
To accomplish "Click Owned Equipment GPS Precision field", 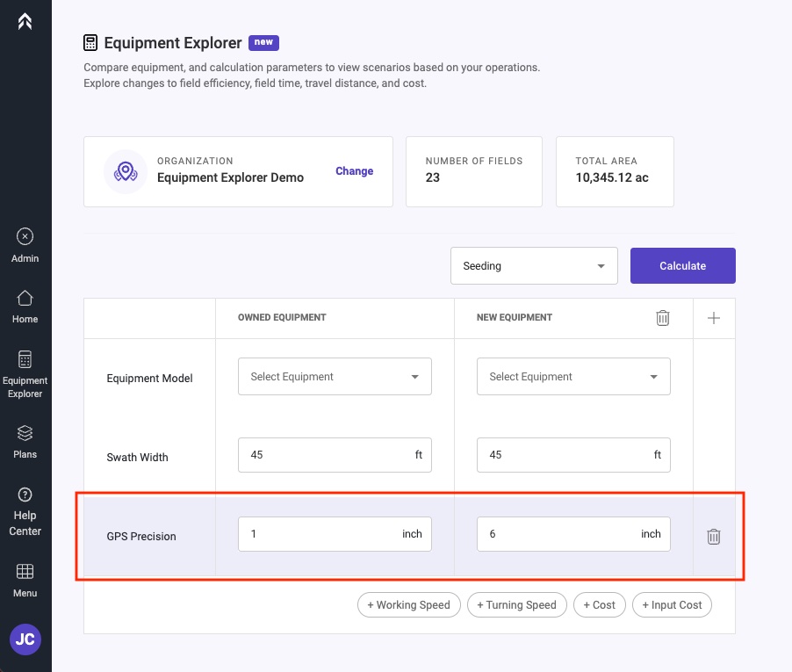I will pyautogui.click(x=335, y=534).
